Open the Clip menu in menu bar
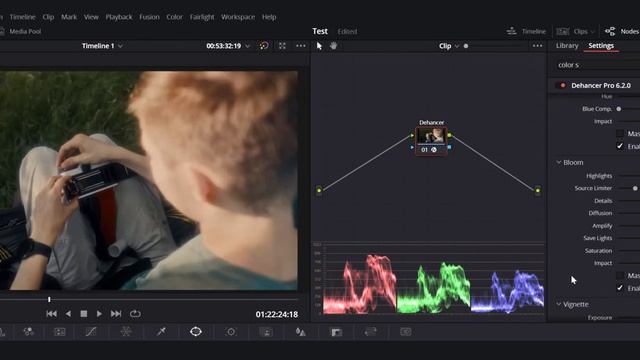 (48, 17)
